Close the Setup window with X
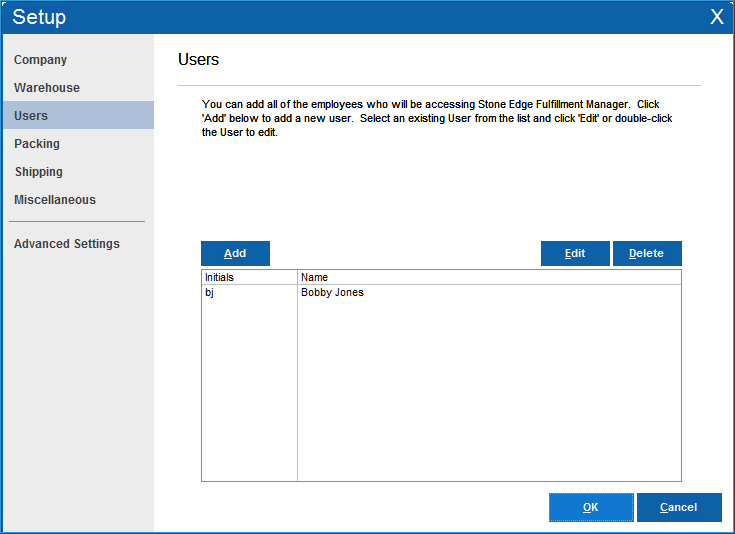Screen dimensions: 735x534 click(x=716, y=17)
